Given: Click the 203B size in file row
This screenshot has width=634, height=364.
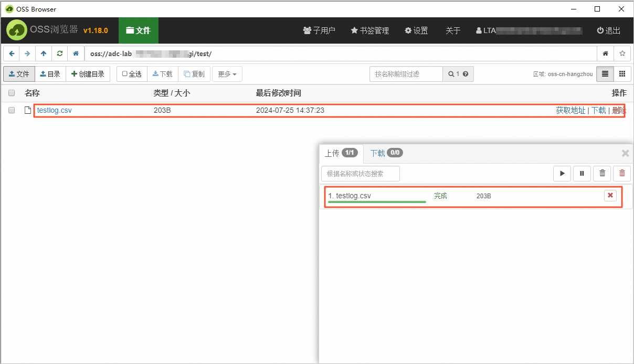Looking at the screenshot, I should click(x=162, y=110).
